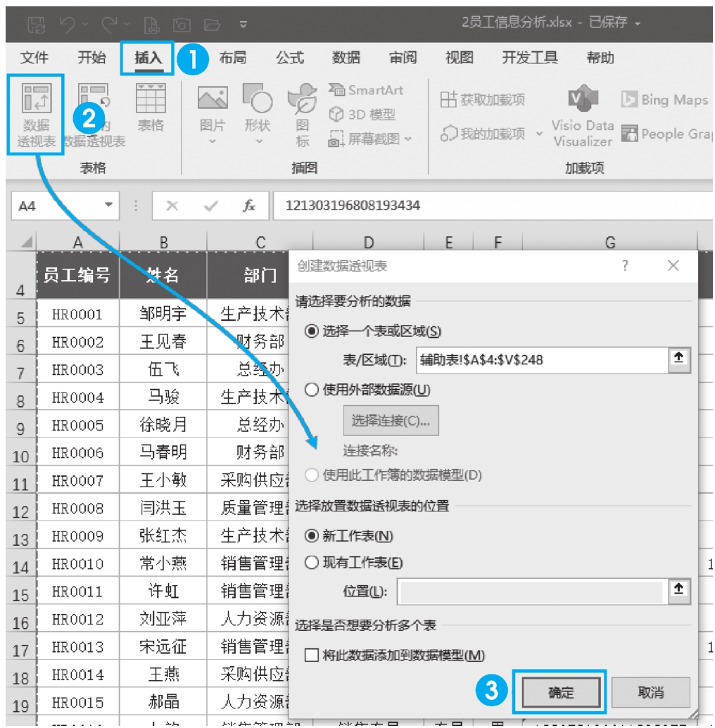This screenshot has width=715, height=728.
Task: Click the Bing Maps add-in icon
Action: pyautogui.click(x=629, y=99)
